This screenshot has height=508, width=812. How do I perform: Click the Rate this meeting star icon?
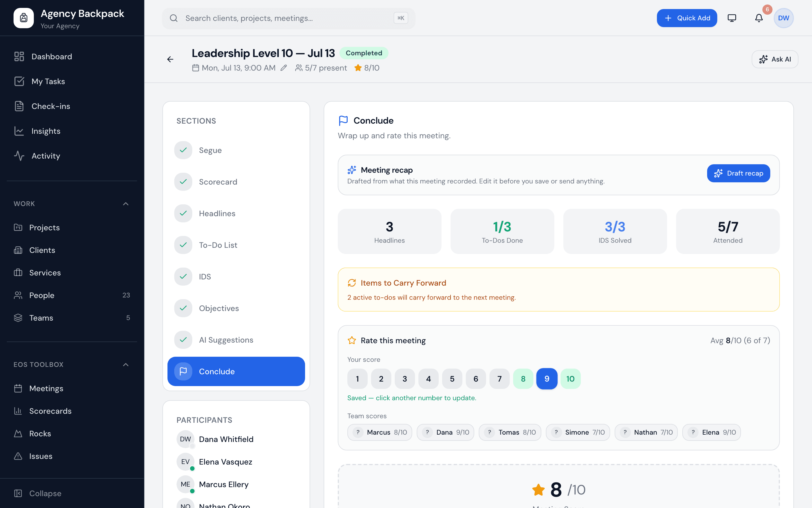tap(352, 340)
